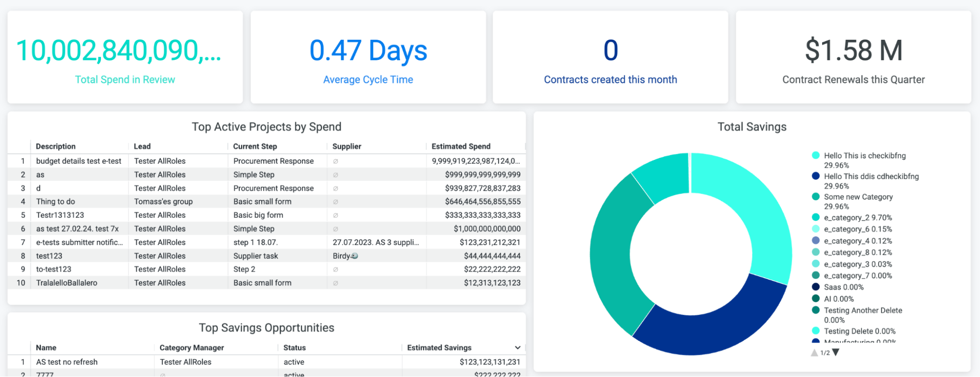The image size is (980, 377).
Task: Click the null supplier icon in row 1
Action: coord(335,161)
